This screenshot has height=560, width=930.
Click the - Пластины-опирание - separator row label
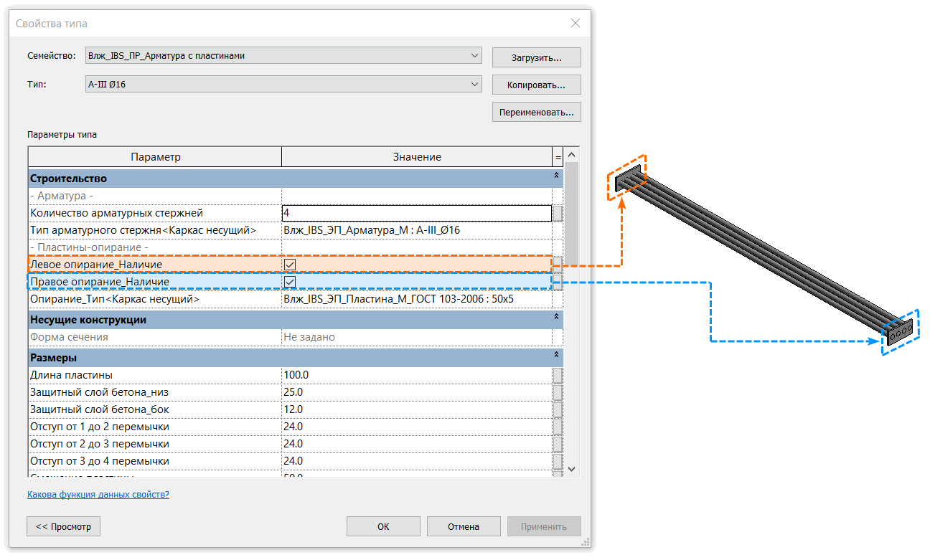coord(89,247)
